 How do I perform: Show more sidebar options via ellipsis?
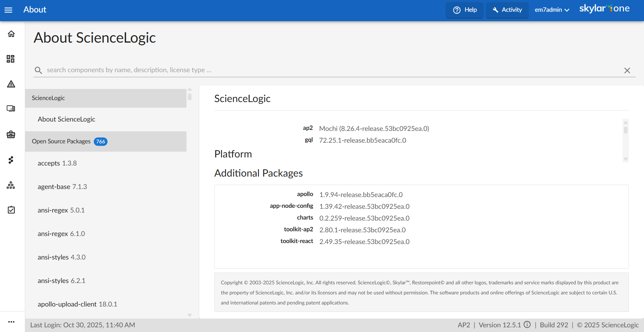point(11,322)
